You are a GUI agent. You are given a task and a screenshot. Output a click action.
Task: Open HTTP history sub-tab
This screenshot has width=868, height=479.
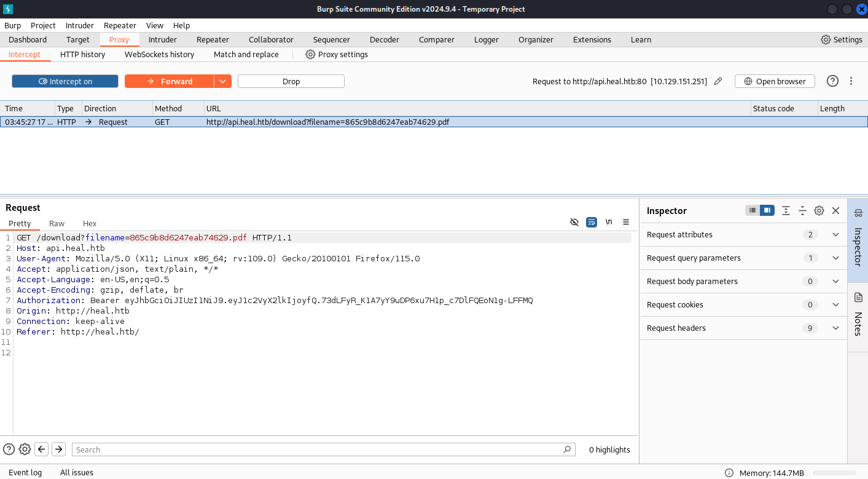(x=83, y=54)
